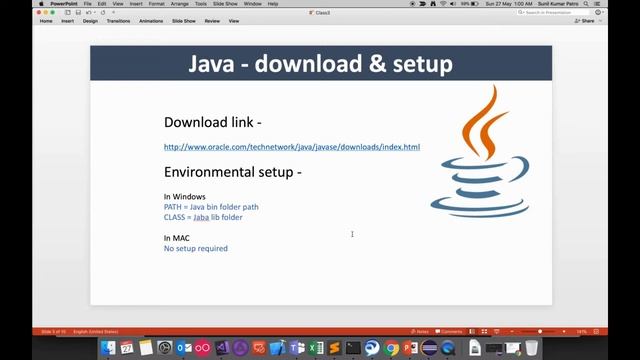Open Calendar from the Dock
The height and width of the screenshot is (360, 640).
pyautogui.click(x=127, y=348)
